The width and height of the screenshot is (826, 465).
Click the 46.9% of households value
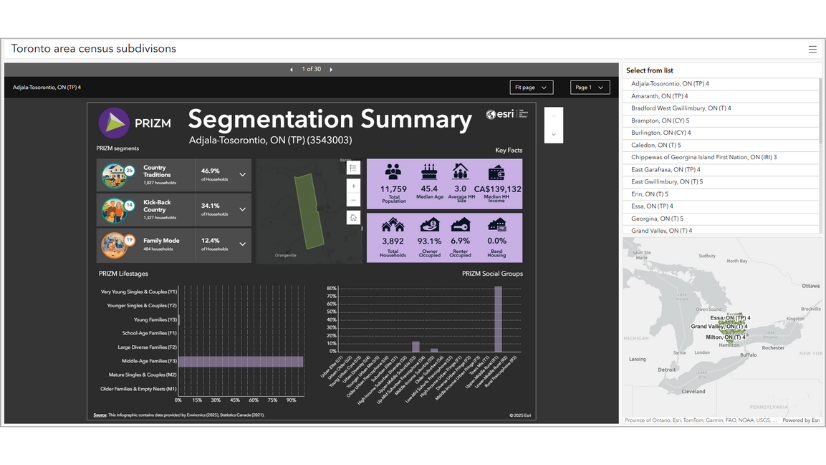(x=210, y=171)
